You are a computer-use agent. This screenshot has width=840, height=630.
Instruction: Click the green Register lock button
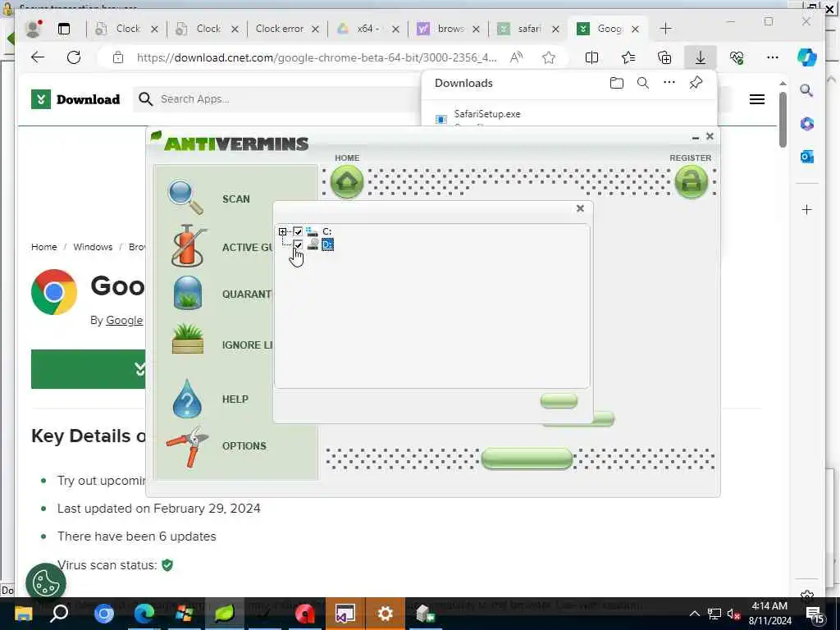point(691,181)
